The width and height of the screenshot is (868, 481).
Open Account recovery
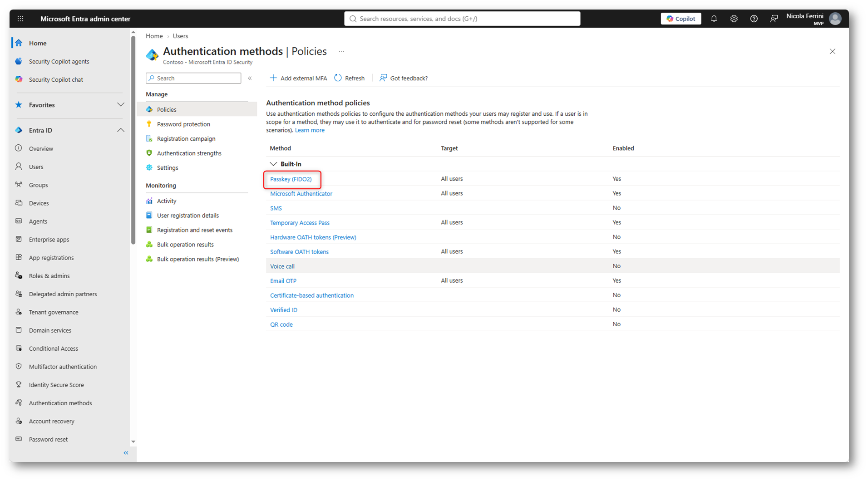51,421
